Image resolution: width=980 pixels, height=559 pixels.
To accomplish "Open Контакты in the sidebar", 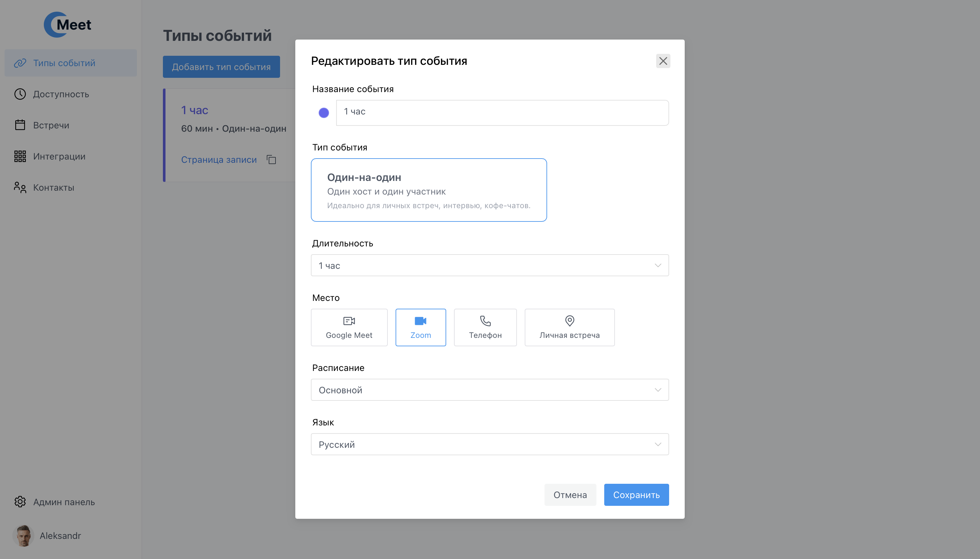I will (71, 187).
